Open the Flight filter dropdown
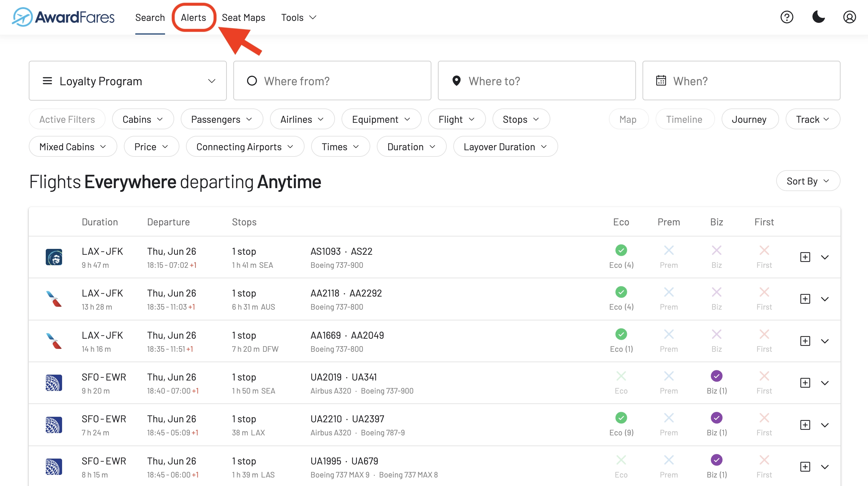This screenshot has width=868, height=486. pos(457,119)
